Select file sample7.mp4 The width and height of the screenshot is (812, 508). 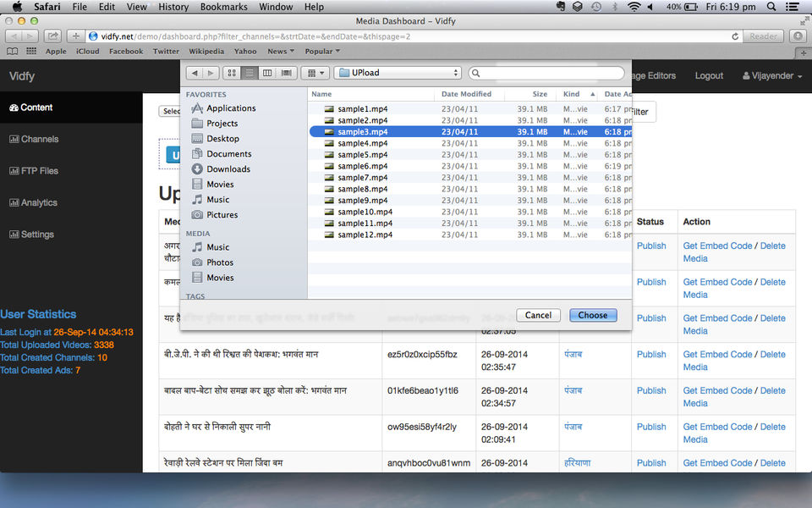(x=470, y=177)
